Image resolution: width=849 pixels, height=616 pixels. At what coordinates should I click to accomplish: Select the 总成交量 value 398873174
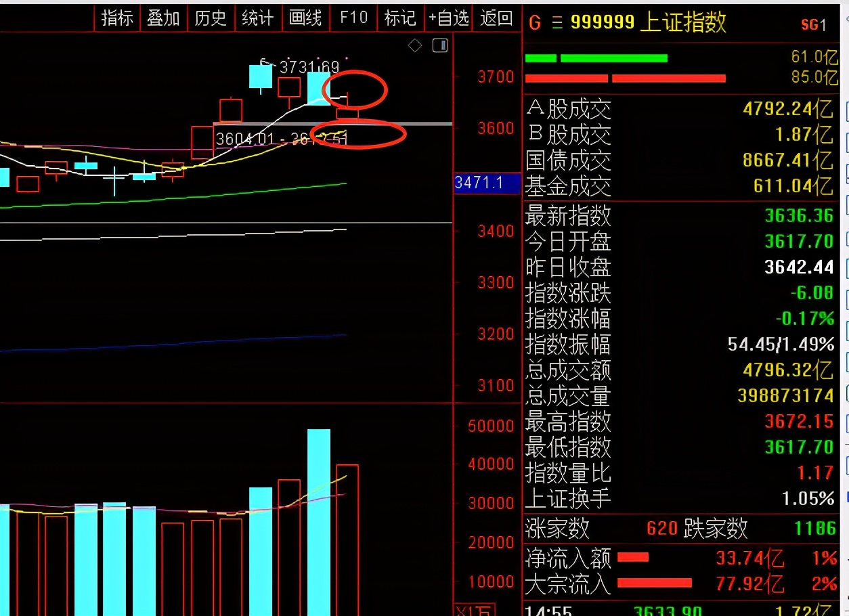point(785,396)
